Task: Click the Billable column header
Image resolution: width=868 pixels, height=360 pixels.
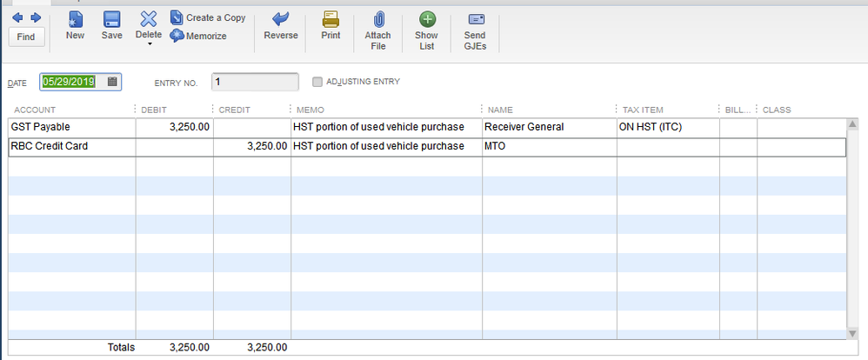Action: (x=738, y=110)
